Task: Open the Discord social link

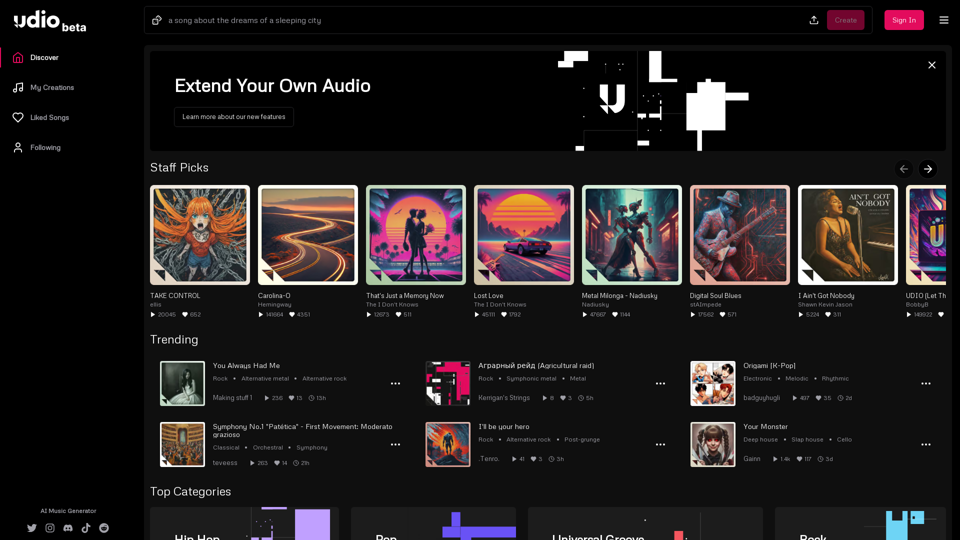Action: coord(68,528)
